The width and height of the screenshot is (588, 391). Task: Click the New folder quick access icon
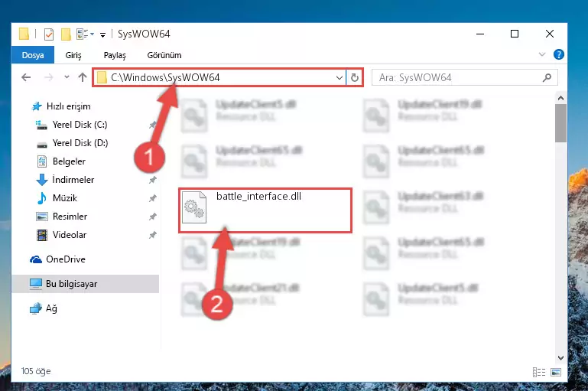click(66, 34)
